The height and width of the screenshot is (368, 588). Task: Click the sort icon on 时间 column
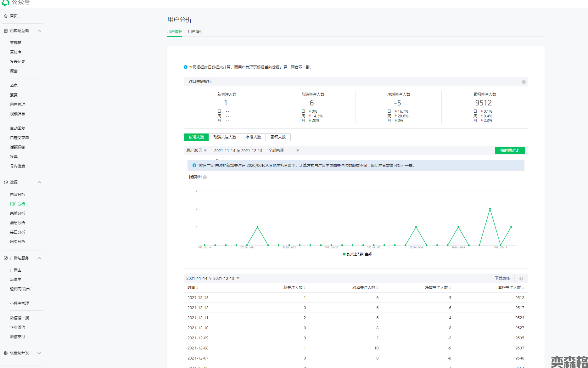pyautogui.click(x=197, y=288)
